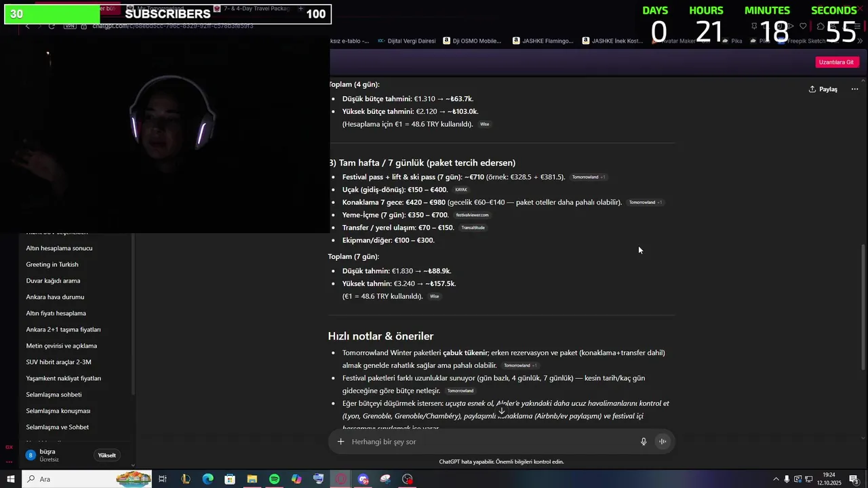Open the Windows Start menu
The width and height of the screenshot is (868, 488).
(x=10, y=479)
